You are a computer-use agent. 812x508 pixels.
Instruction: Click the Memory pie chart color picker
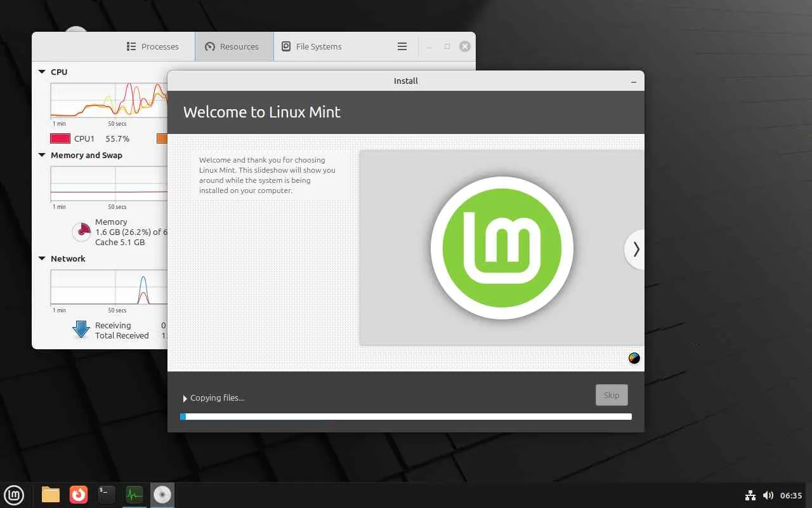(81, 232)
